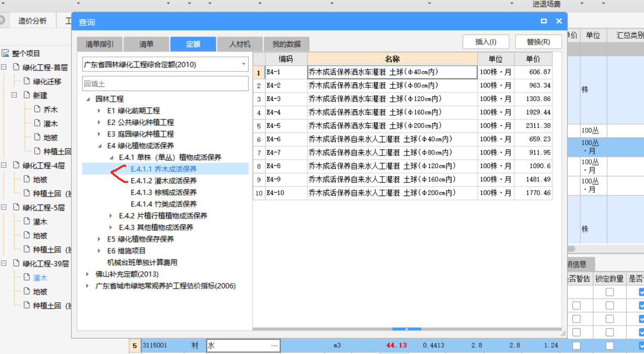Expand E.4.2 片植行植植物成活保养 node

tap(111, 216)
